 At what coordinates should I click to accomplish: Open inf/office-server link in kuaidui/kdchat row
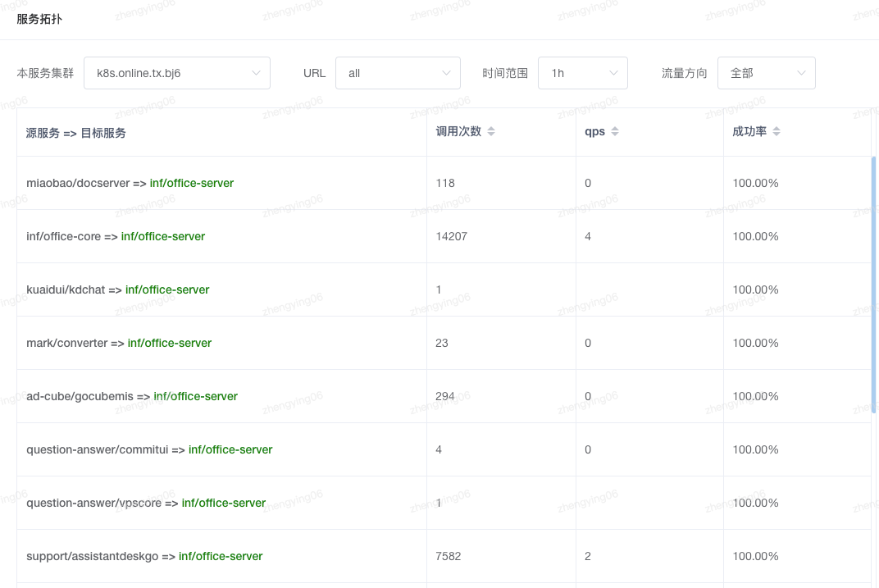(167, 289)
